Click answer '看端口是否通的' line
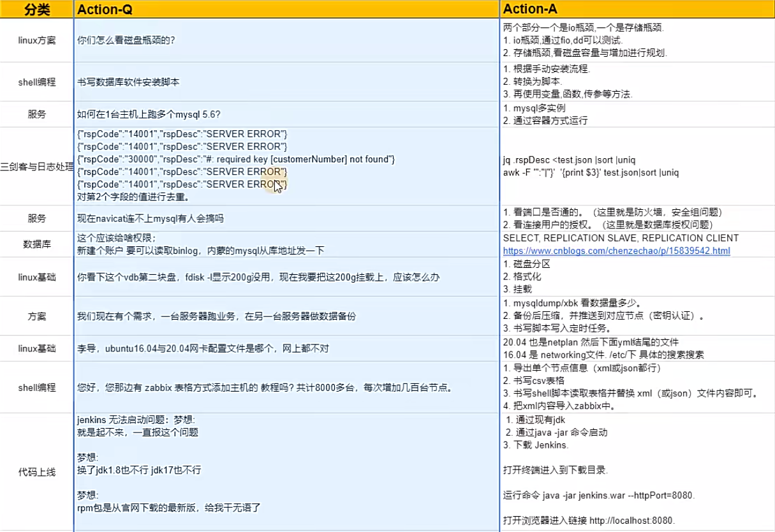This screenshot has width=775, height=532. pos(616,212)
